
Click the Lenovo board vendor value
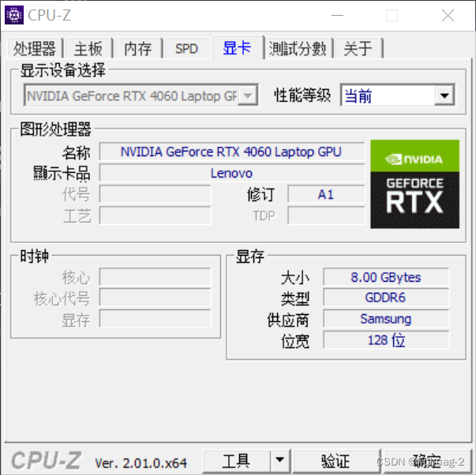pyautogui.click(x=232, y=173)
